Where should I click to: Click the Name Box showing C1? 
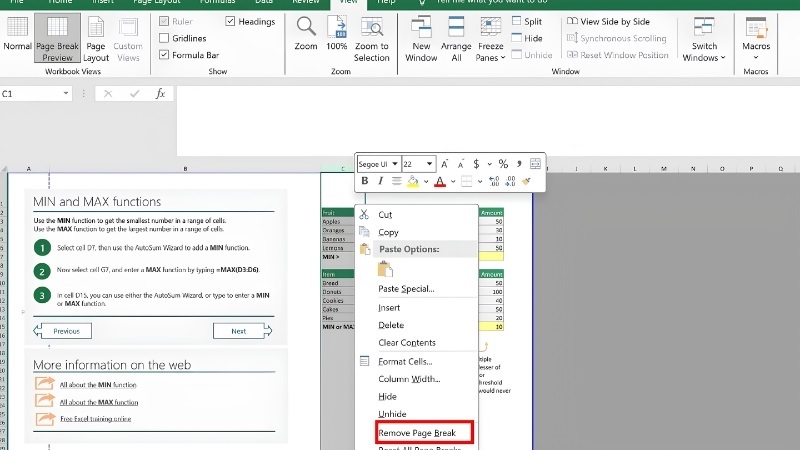click(x=31, y=93)
